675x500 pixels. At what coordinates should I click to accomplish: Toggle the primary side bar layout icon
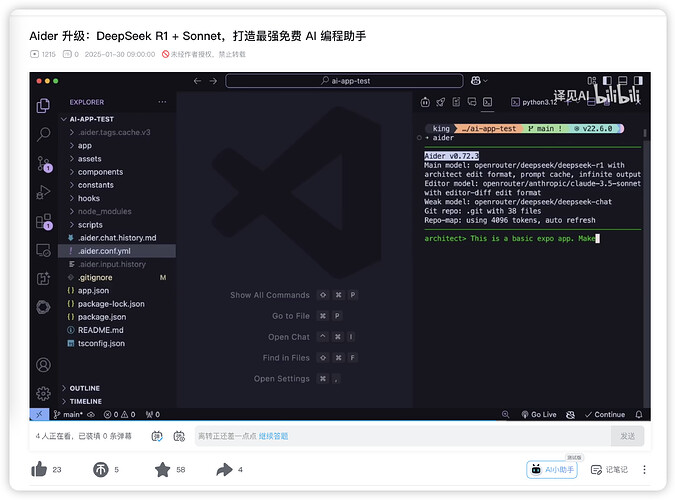pos(607,81)
